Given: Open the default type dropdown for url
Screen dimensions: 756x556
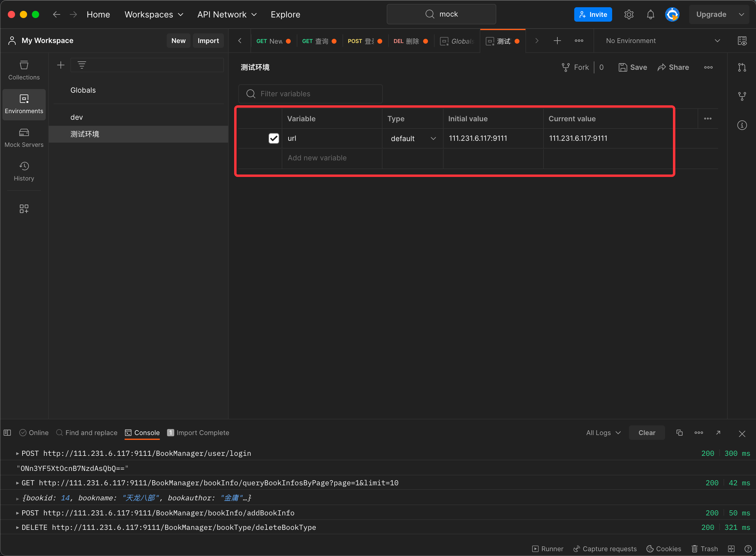Looking at the screenshot, I should pyautogui.click(x=413, y=139).
